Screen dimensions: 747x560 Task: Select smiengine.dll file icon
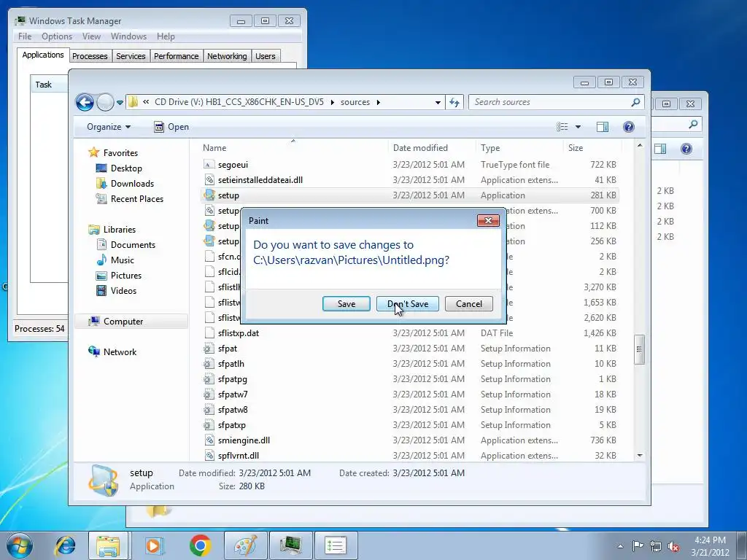[x=209, y=440]
